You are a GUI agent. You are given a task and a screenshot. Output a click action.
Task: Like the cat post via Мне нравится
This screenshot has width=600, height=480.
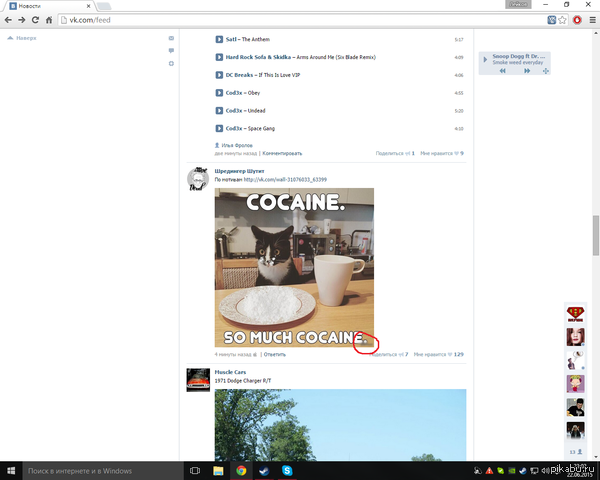(435, 354)
